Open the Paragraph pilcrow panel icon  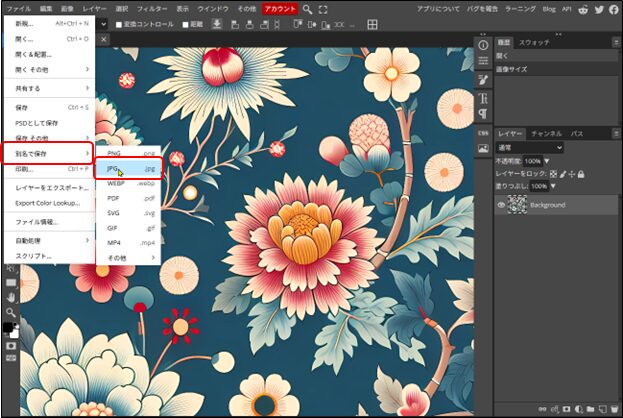483,114
